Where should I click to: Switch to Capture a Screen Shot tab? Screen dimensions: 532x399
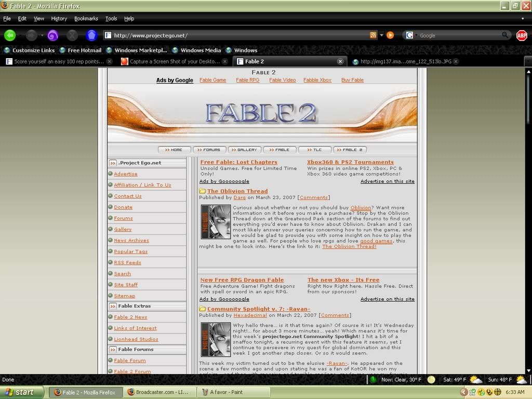click(175, 61)
